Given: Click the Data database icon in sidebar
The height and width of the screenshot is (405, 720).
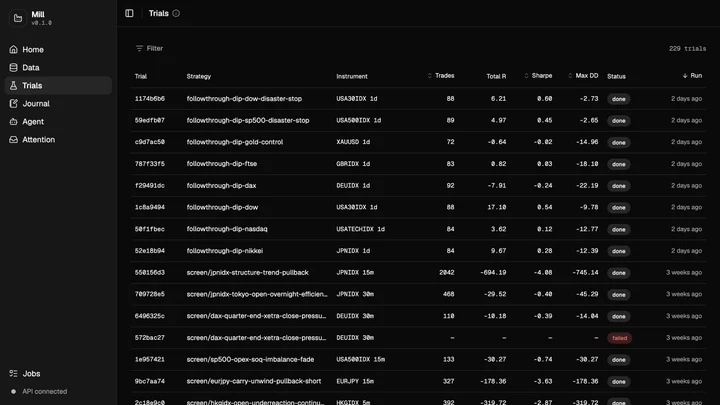Looking at the screenshot, I should [13, 68].
